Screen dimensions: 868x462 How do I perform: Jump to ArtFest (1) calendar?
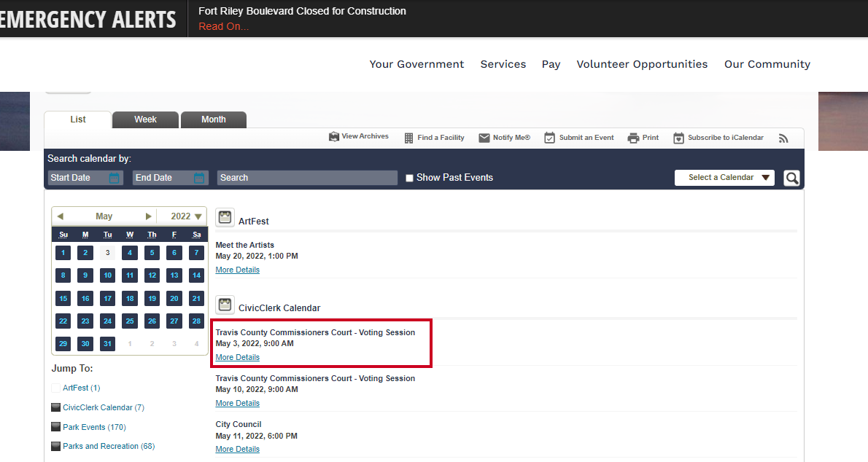point(82,388)
